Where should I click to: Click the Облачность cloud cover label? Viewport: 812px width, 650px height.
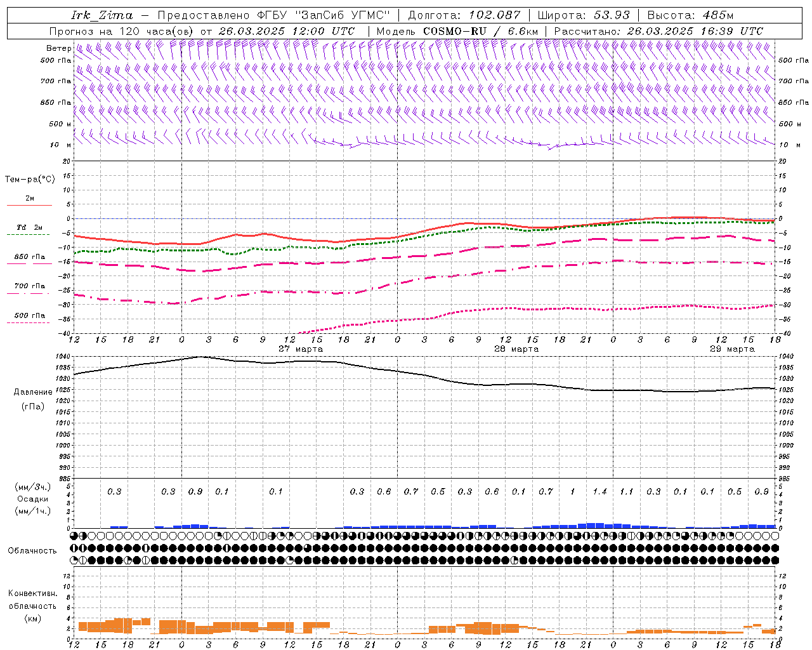[32, 551]
